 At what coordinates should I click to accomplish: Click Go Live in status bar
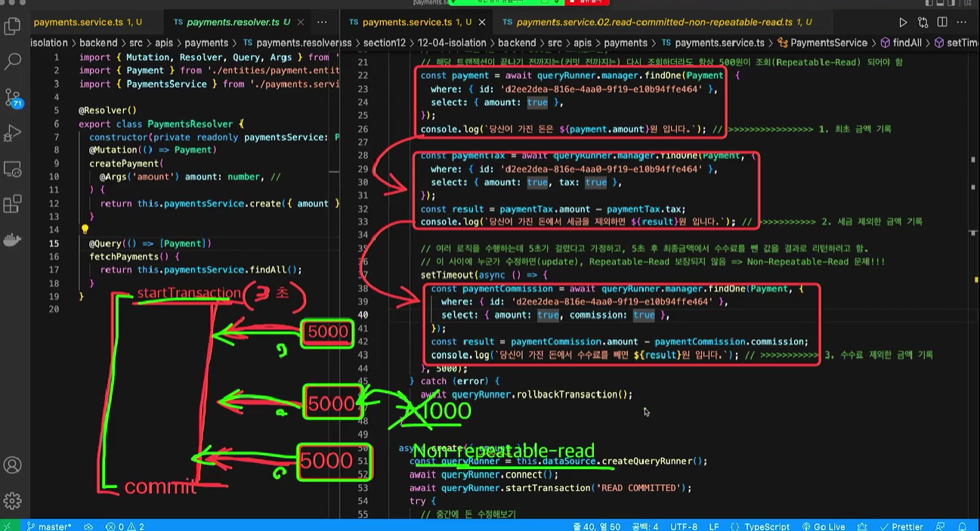(822, 526)
